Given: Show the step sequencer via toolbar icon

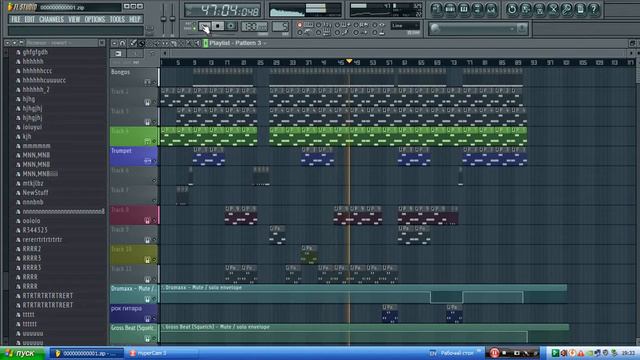Looking at the screenshot, I should click(450, 9).
